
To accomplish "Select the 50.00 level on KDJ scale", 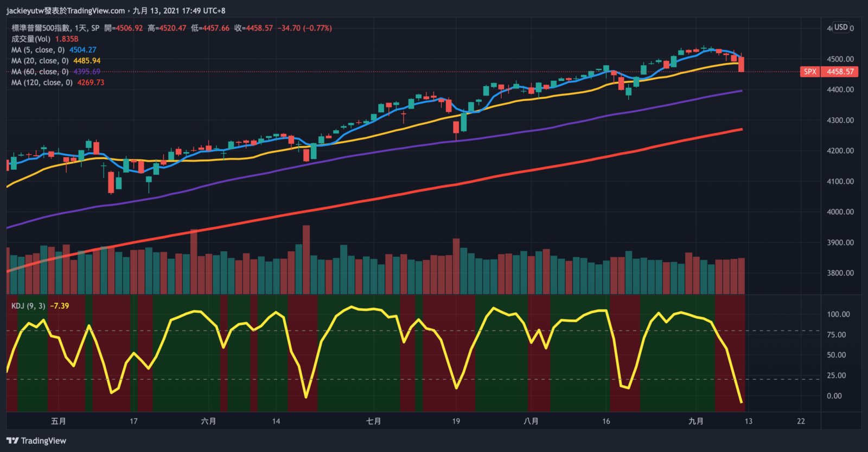I will (x=836, y=355).
